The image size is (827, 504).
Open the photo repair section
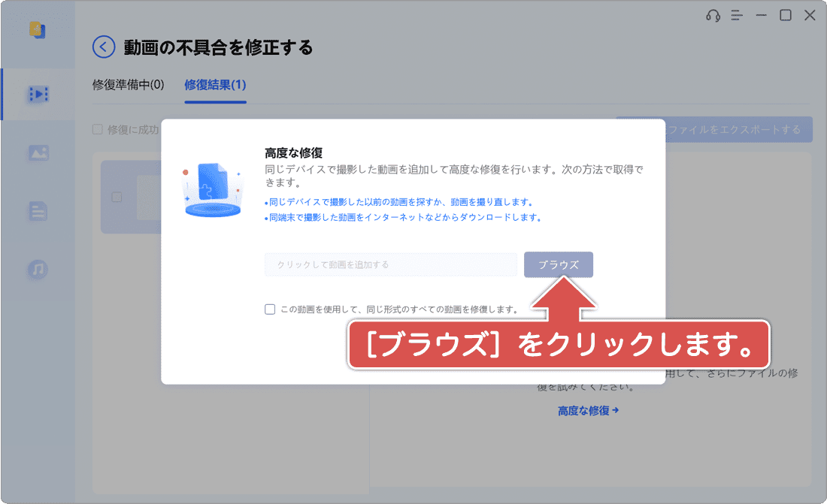(x=39, y=152)
